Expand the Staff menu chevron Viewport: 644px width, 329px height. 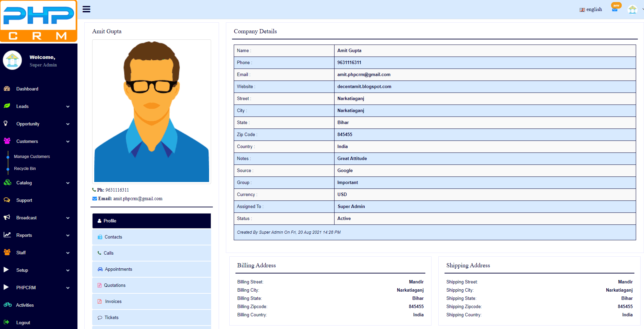(68, 253)
